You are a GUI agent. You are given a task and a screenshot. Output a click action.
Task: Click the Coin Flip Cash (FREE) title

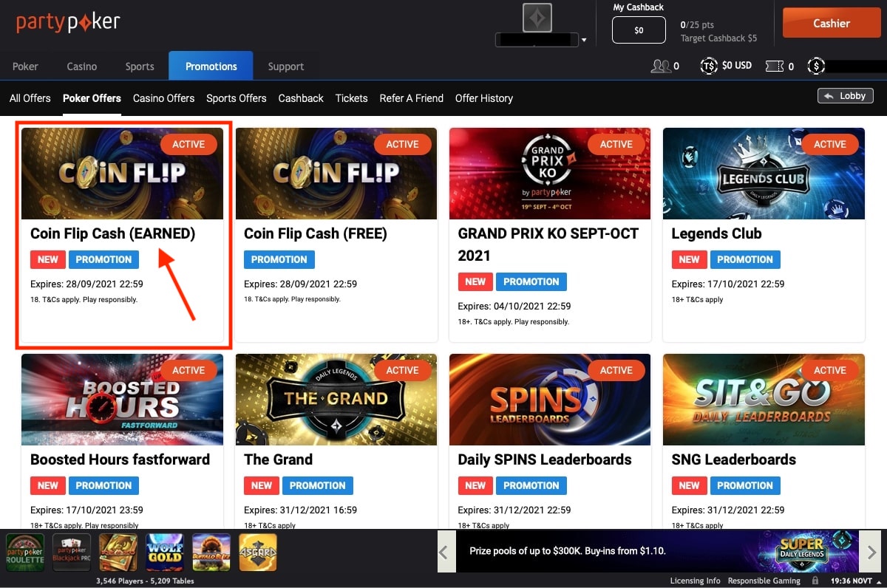point(316,233)
